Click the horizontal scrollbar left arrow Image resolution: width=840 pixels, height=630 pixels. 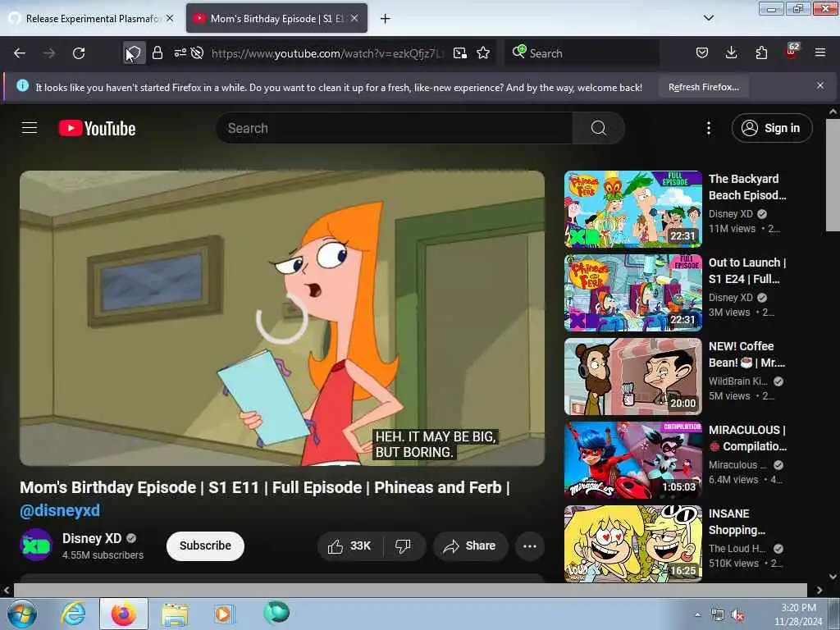[7, 590]
